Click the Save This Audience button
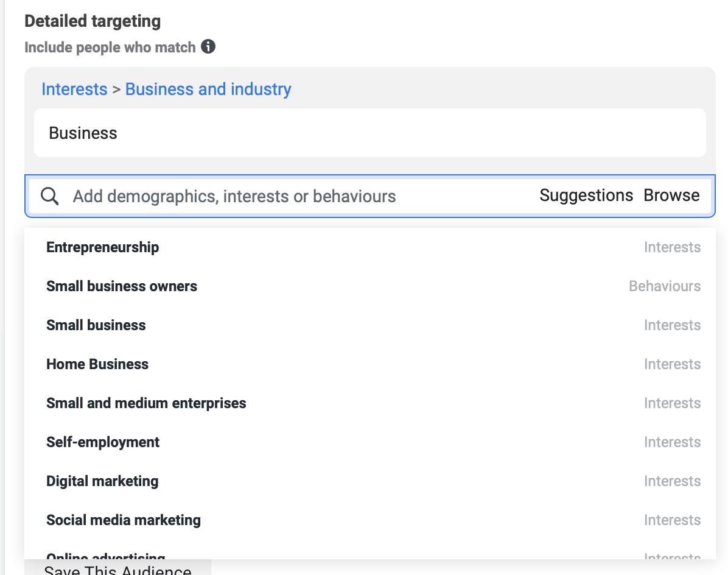The width and height of the screenshot is (728, 575). [x=118, y=569]
